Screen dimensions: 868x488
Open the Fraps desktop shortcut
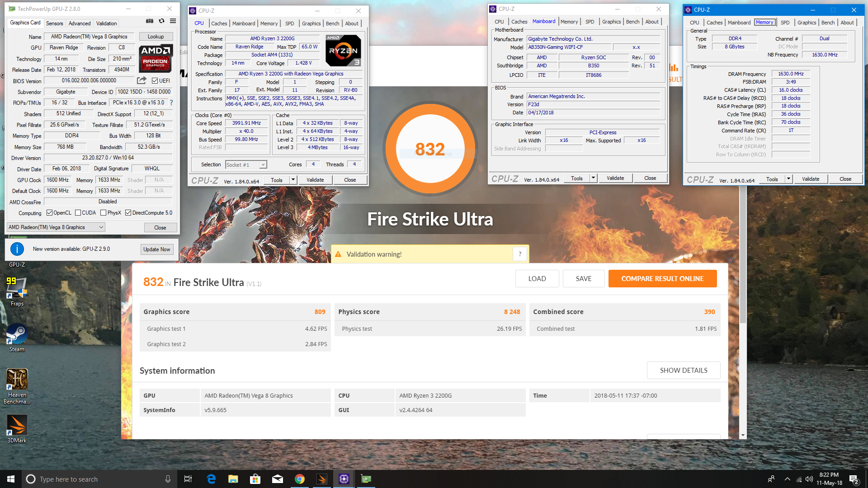coord(17,291)
